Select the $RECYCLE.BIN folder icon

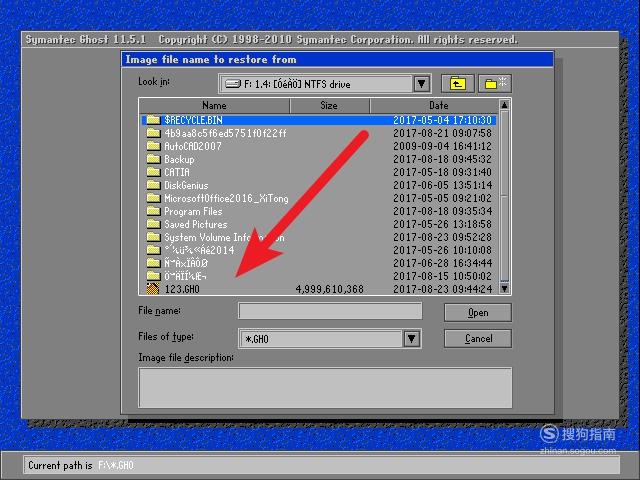click(153, 120)
